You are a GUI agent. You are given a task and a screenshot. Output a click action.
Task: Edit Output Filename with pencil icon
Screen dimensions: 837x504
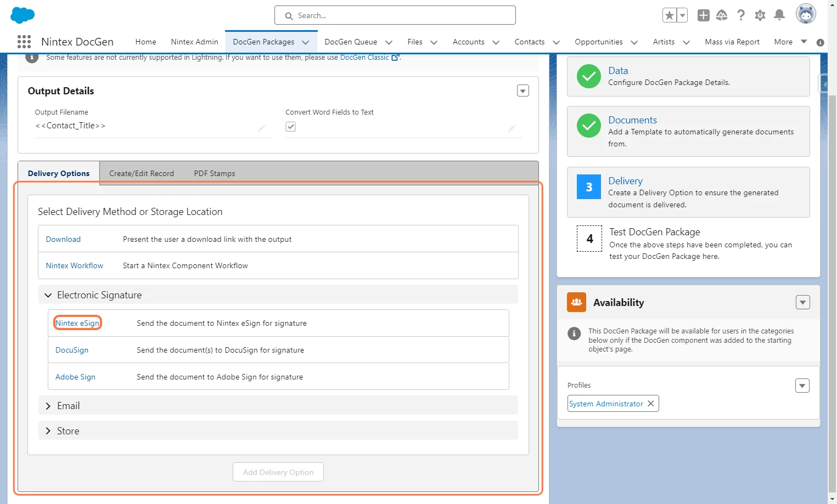pos(262,128)
